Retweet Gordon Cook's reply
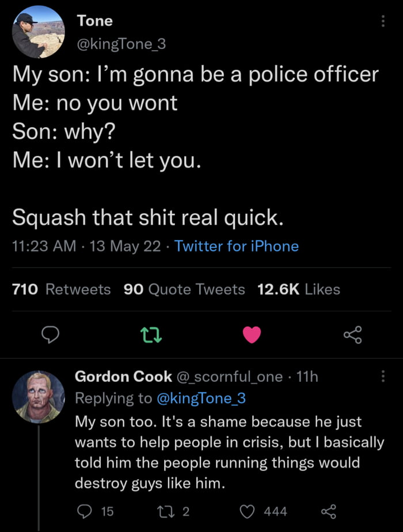Viewport: 403px width, 532px height. 172,511
